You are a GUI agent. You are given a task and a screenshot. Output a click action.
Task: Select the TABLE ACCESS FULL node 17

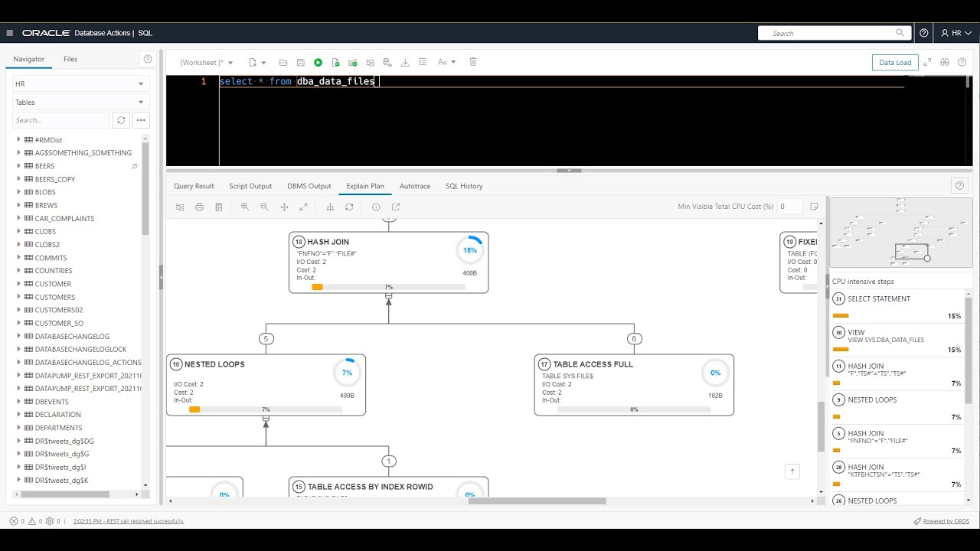[634, 385]
